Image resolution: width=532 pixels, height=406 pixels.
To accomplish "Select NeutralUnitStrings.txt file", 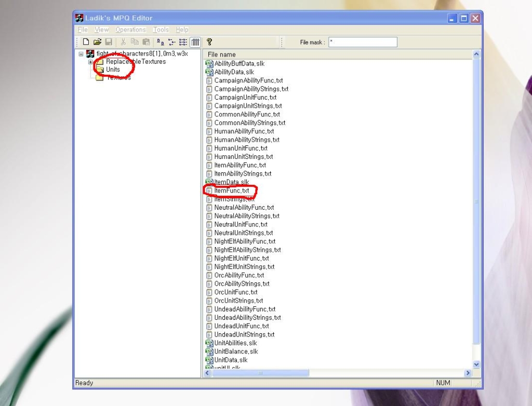I will (244, 233).
